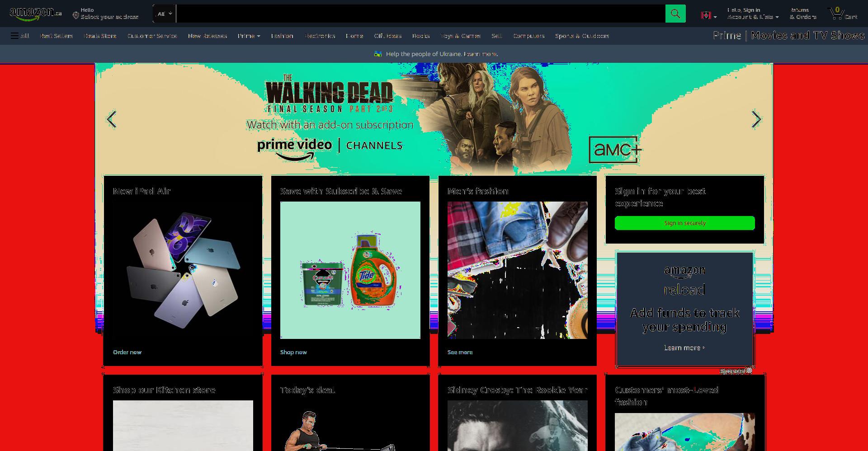Click Learn more in the reload ad

coord(684,348)
